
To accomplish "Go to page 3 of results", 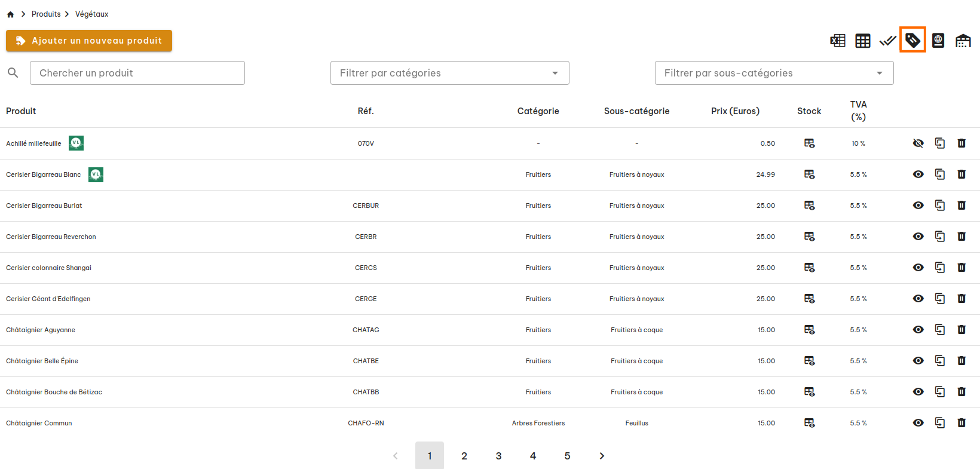I will pos(498,456).
